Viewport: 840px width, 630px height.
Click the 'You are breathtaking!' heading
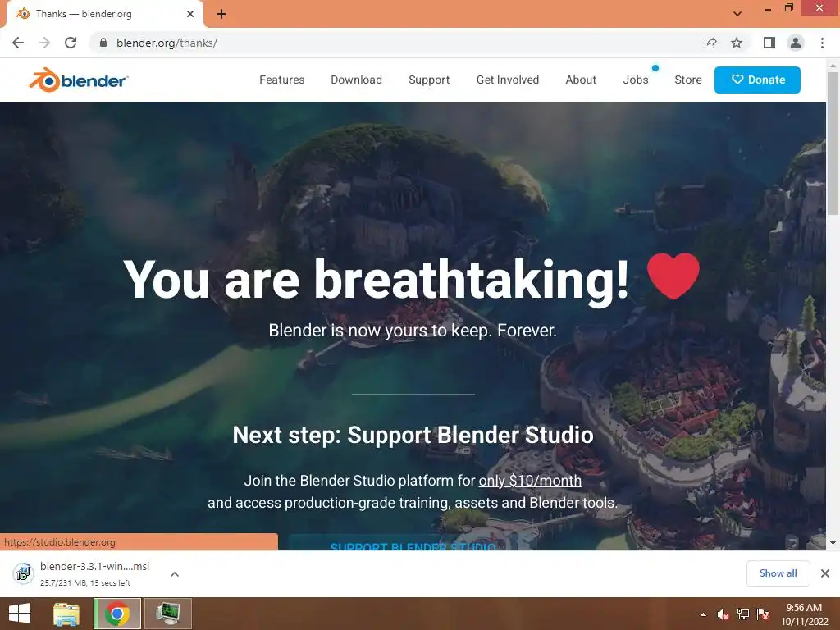point(376,280)
